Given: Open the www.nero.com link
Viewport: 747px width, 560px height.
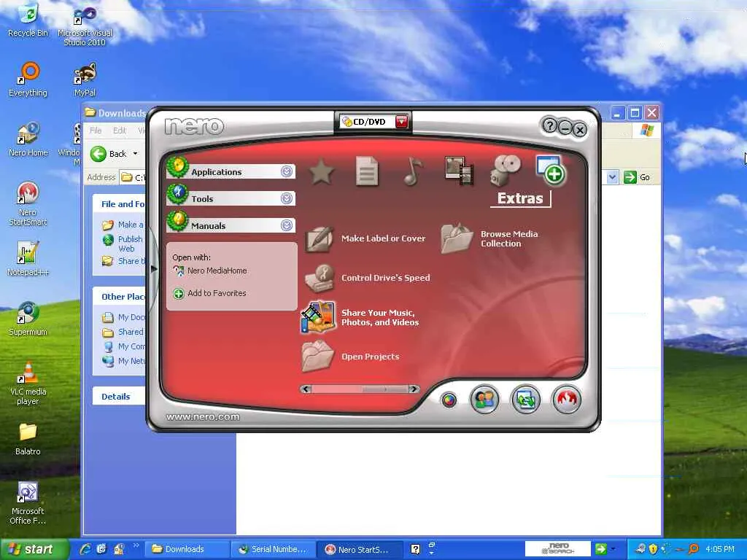Looking at the screenshot, I should (x=203, y=417).
